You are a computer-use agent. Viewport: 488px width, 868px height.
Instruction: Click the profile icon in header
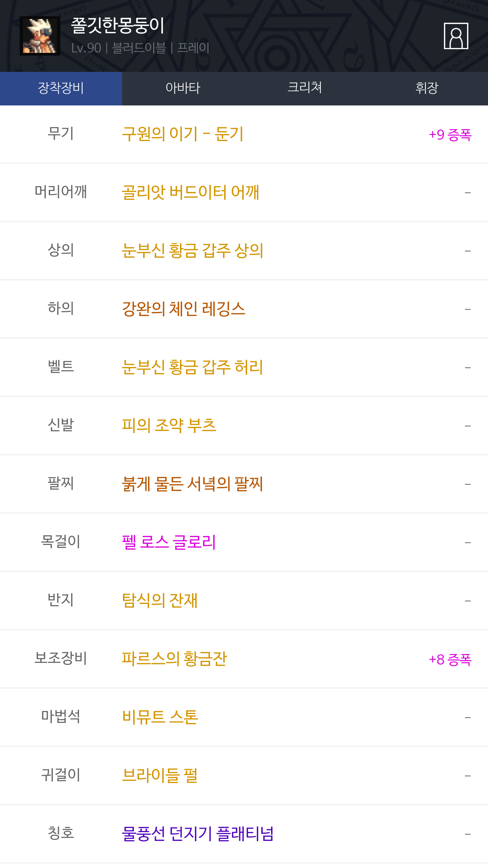[456, 36]
